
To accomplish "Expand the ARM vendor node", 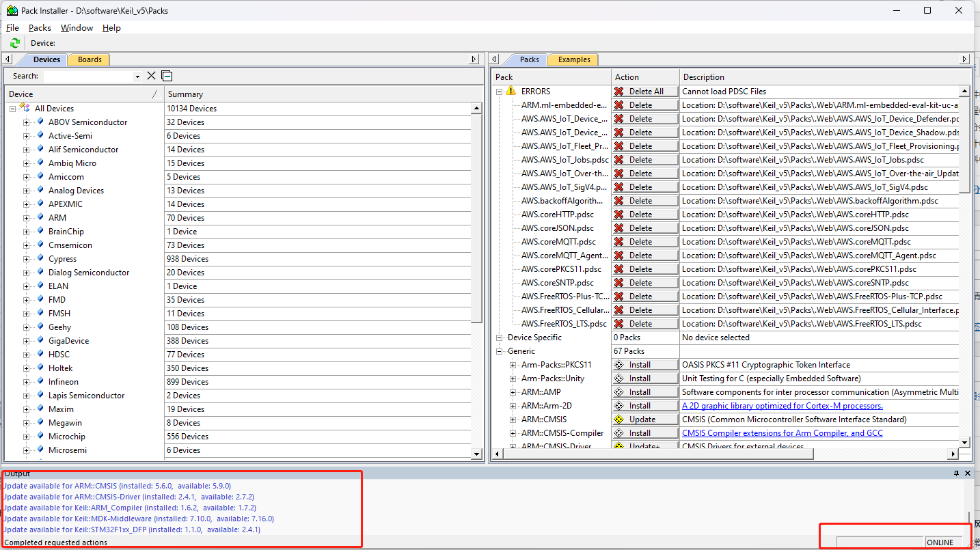I will (26, 218).
